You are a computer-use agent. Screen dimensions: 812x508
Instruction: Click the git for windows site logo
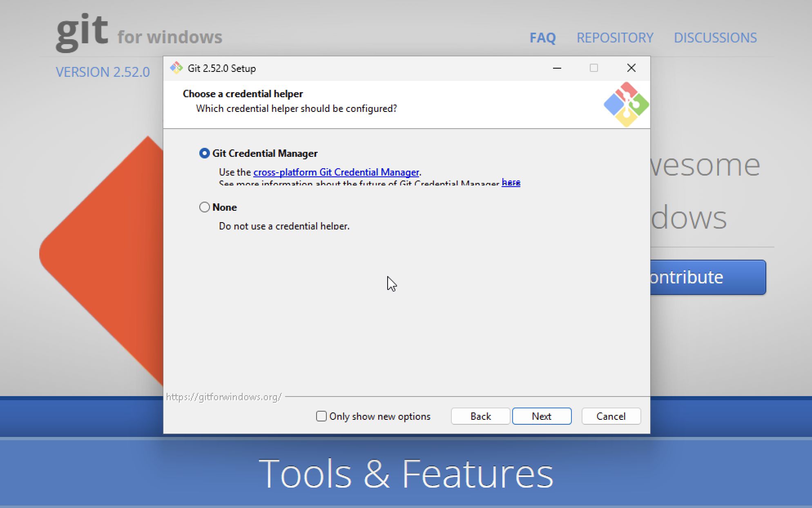tap(139, 33)
